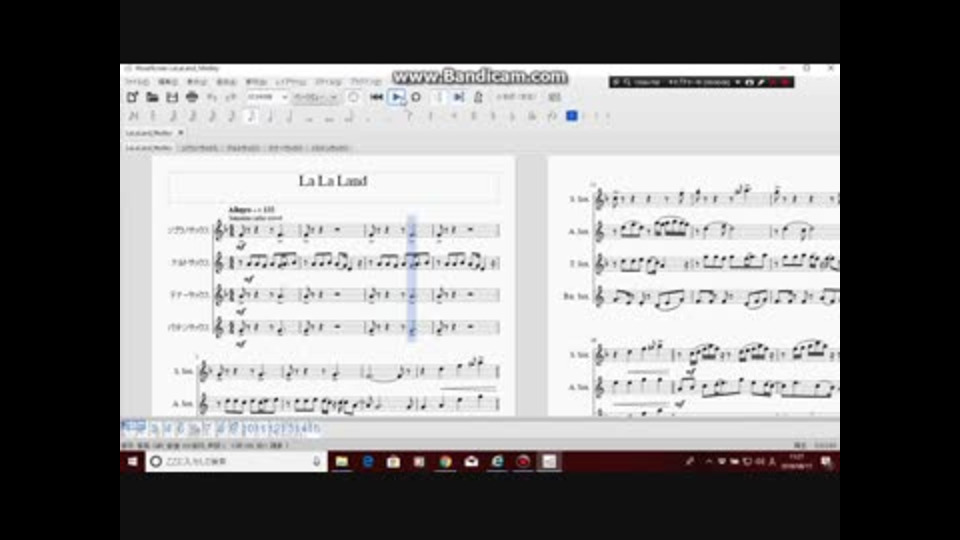Select the double whole note duration
Image resolution: width=960 pixels, height=540 pixels.
point(329,116)
